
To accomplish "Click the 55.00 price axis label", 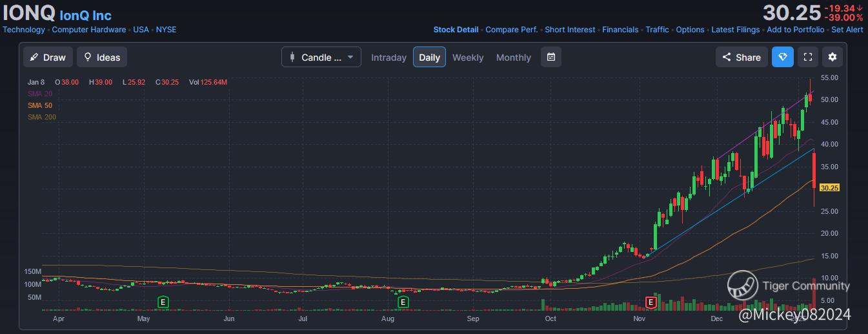I will pyautogui.click(x=829, y=78).
